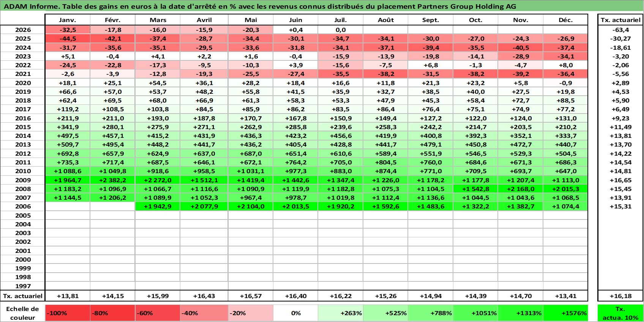The image size is (644, 322).
Task: Click the 2023 Janv. cell +5,1
Action: [x=68, y=56]
